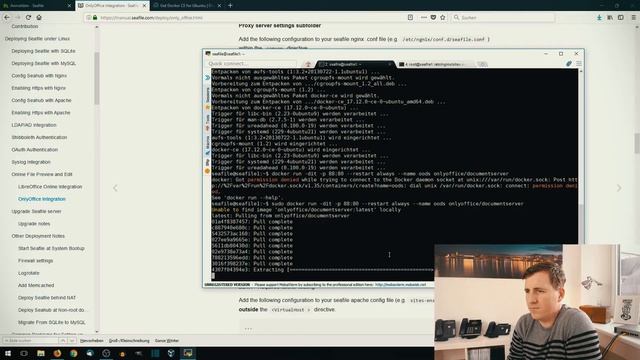Viewport: 640px width, 360px height.
Task: Select MobaXterm terminal tab 4 root
Action: tap(436, 64)
